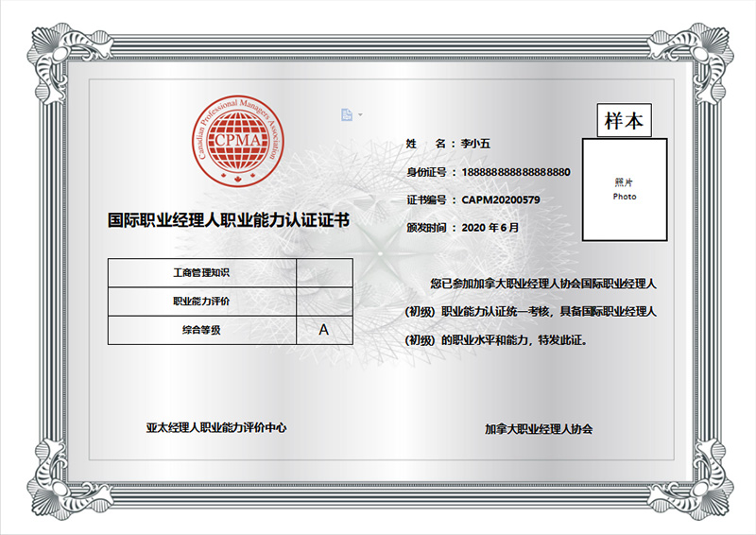
Task: Click the paste options document icon
Action: 347,114
